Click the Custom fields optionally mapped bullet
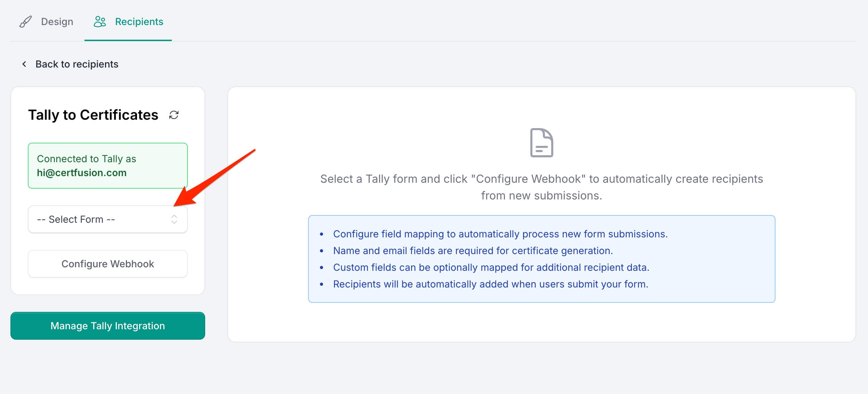868x394 pixels. [491, 267]
